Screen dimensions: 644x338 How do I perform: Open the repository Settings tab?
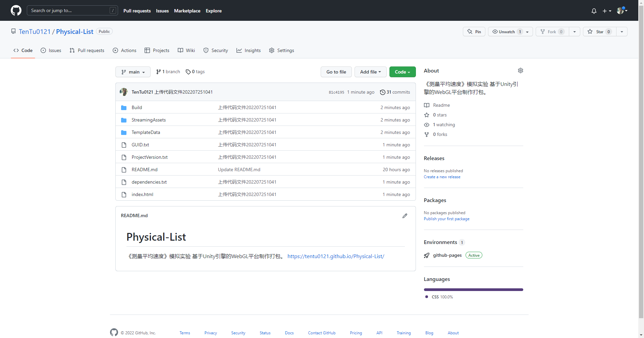coord(281,50)
